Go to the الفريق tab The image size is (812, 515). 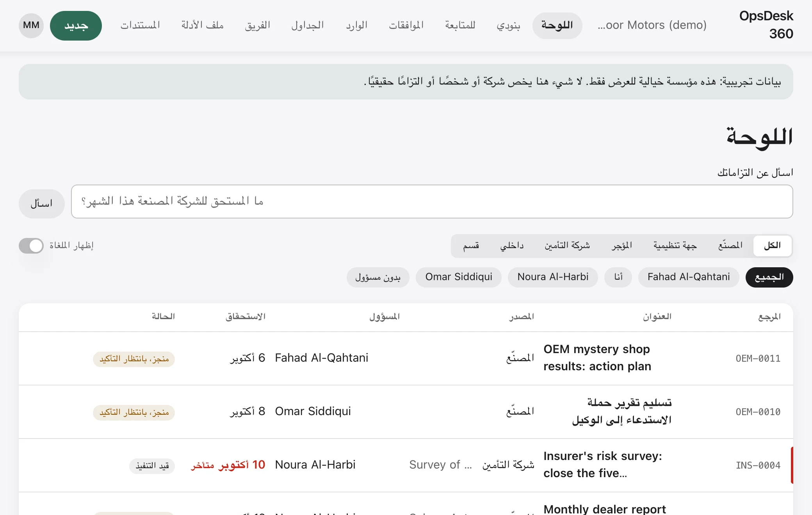[258, 25]
